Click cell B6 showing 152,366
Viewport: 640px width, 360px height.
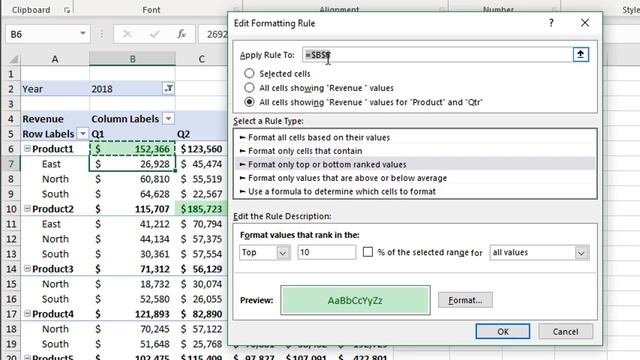pyautogui.click(x=132, y=149)
